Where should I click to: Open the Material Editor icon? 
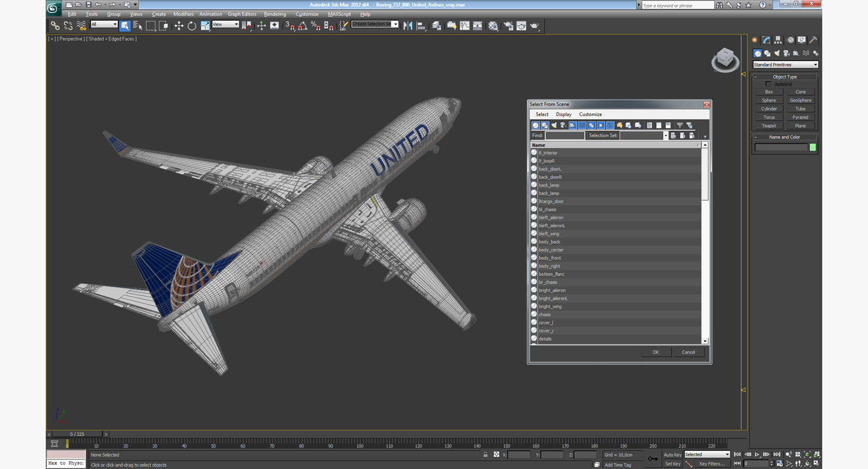pos(493,25)
